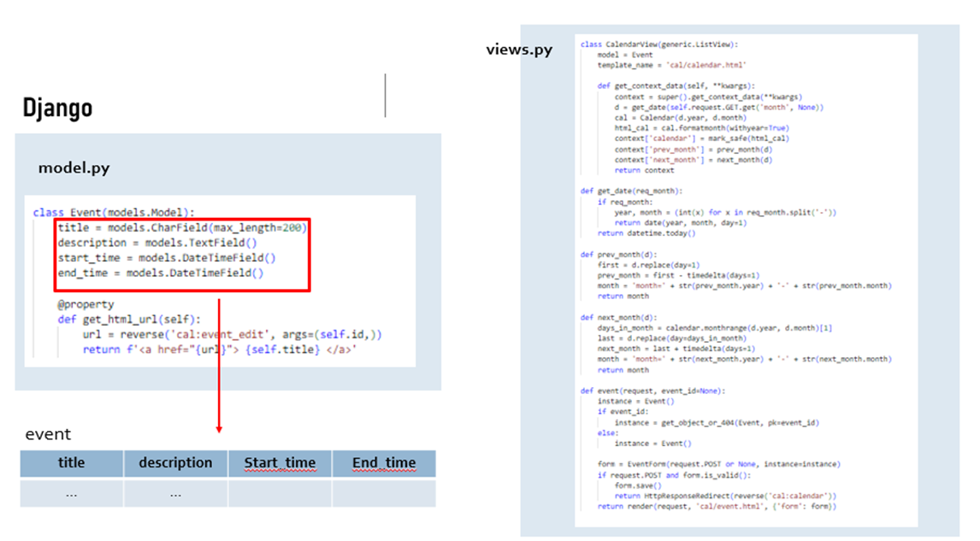Screen dimensions: 980x541
Task: Click 'html_cal = cal.formatmonth(withyear=True)' line
Action: pos(702,128)
